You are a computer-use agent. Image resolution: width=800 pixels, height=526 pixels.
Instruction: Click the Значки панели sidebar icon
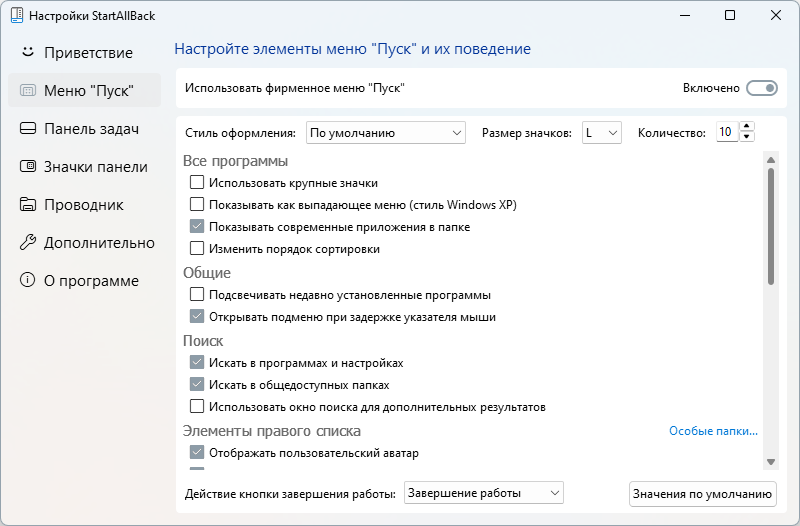(28, 166)
